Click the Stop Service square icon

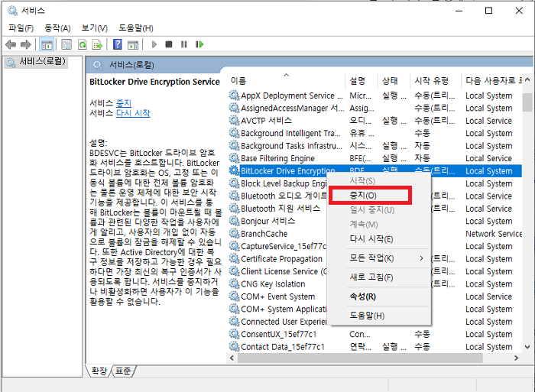(169, 44)
